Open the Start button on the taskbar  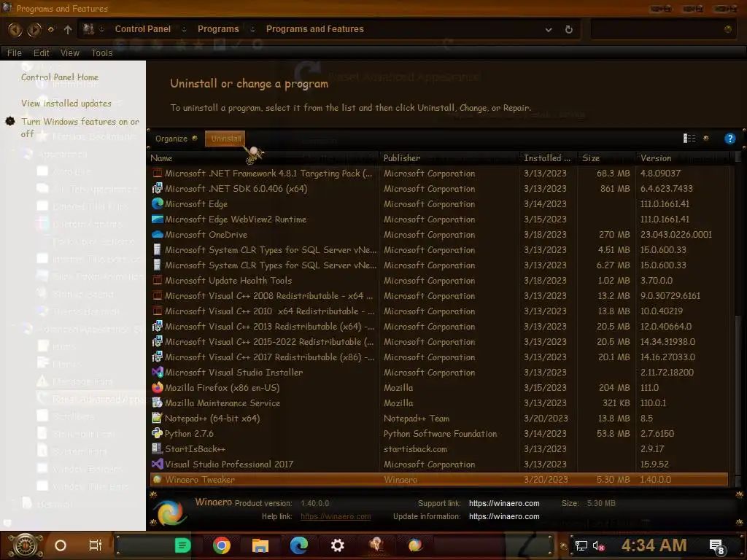tap(26, 545)
